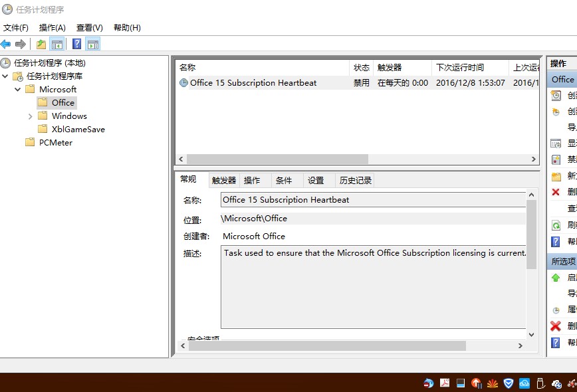Click the large red X Delete task icon
This screenshot has height=392, width=577.
(x=556, y=326)
